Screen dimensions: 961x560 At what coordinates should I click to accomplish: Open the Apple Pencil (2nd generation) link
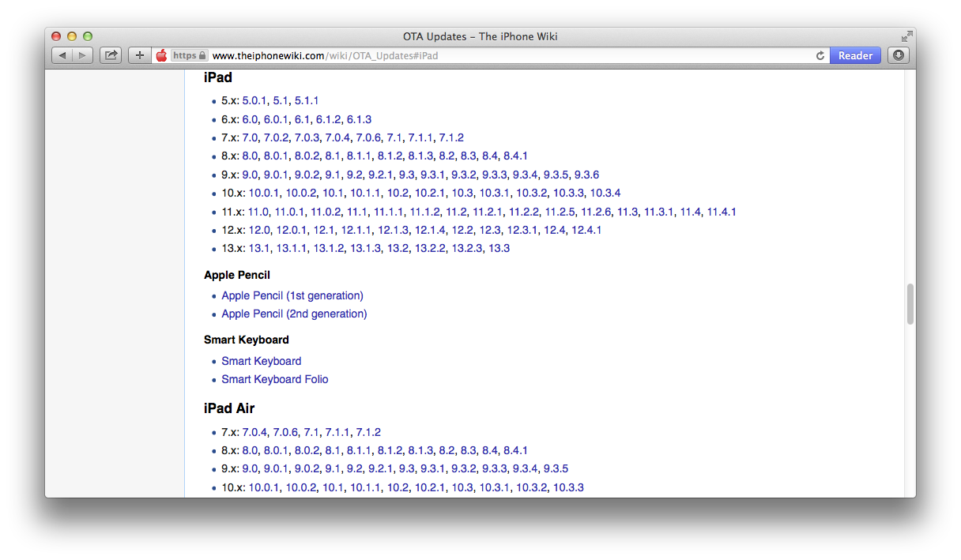294,314
